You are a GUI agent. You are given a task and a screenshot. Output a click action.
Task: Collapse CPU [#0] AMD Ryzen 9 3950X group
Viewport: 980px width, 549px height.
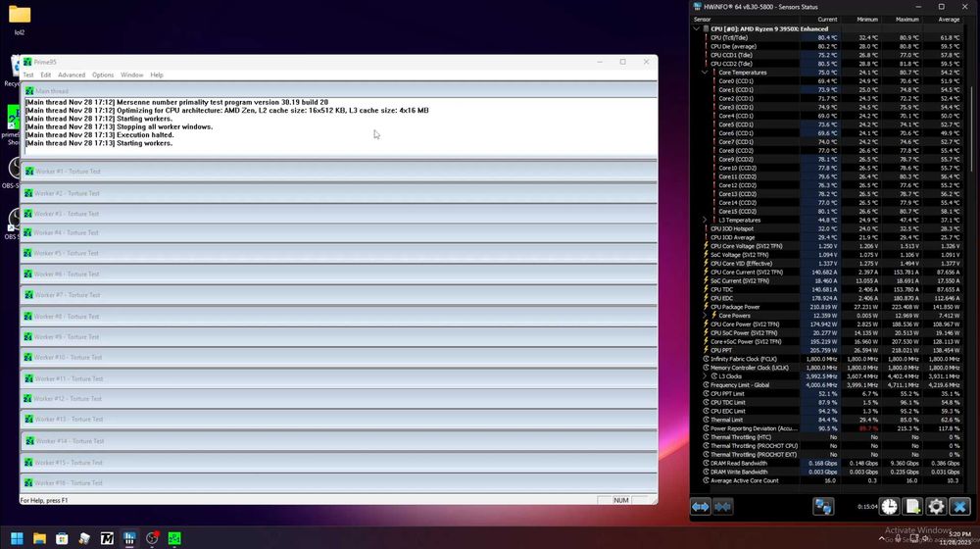coord(696,28)
